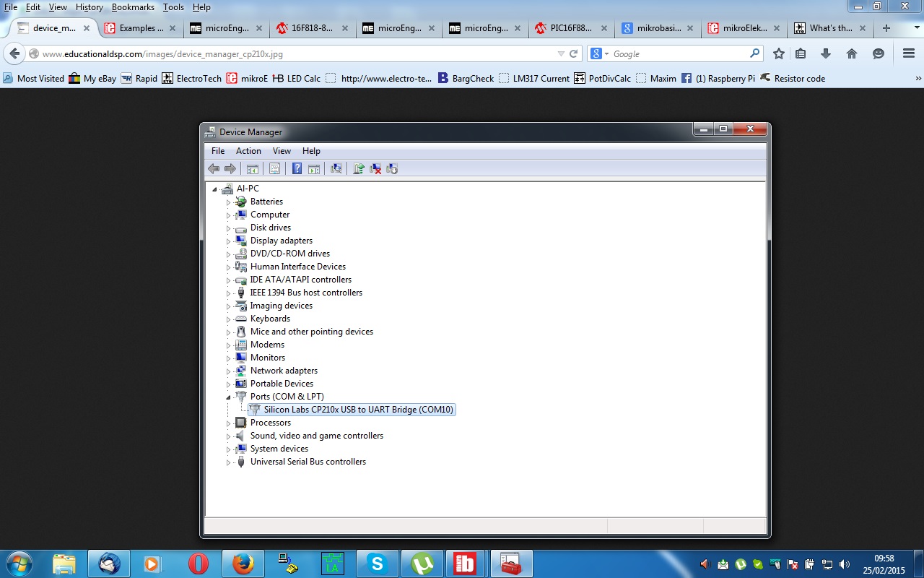
Task: Open the Firefox hamburger menu
Action: (x=909, y=53)
